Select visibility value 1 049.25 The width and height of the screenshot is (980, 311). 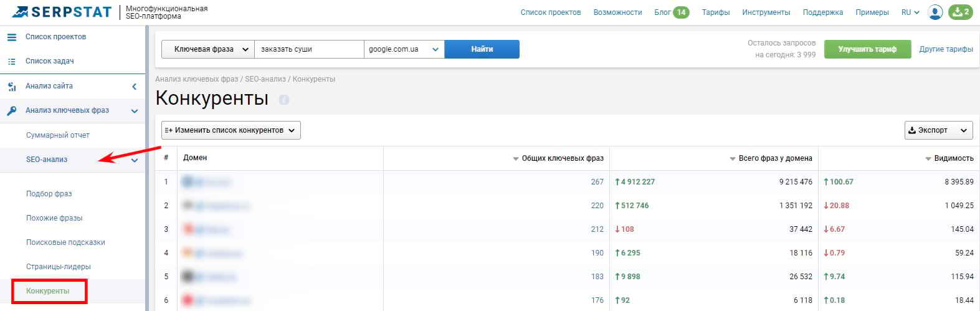959,206
